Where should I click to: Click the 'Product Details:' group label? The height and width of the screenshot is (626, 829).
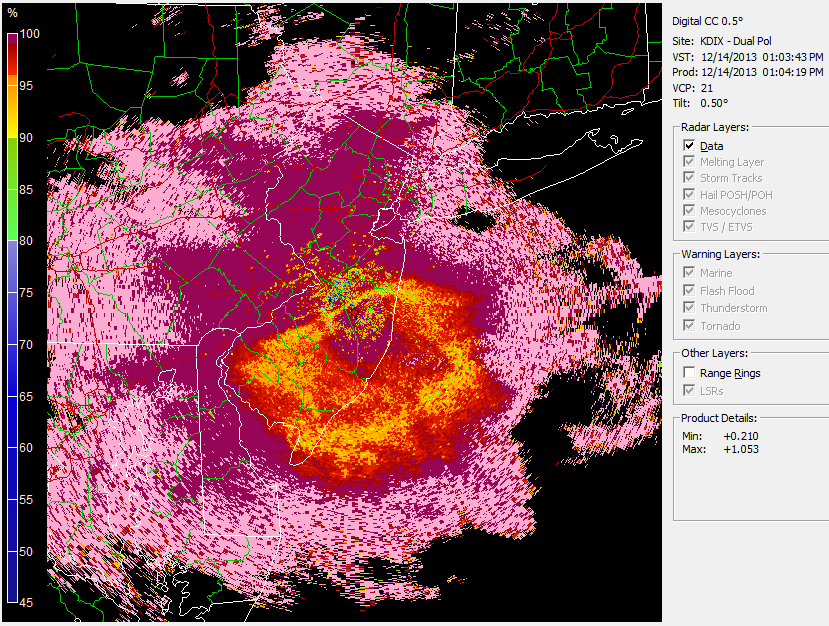(719, 418)
